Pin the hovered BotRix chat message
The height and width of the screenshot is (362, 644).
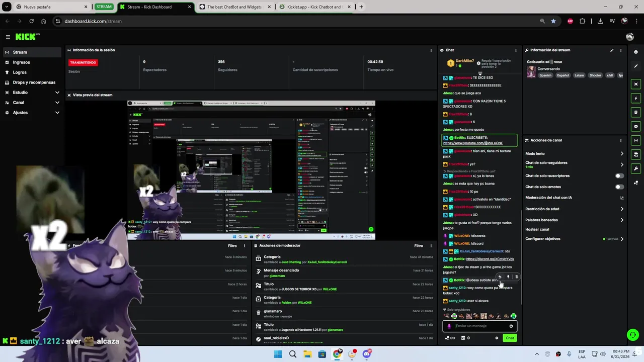pos(508,277)
